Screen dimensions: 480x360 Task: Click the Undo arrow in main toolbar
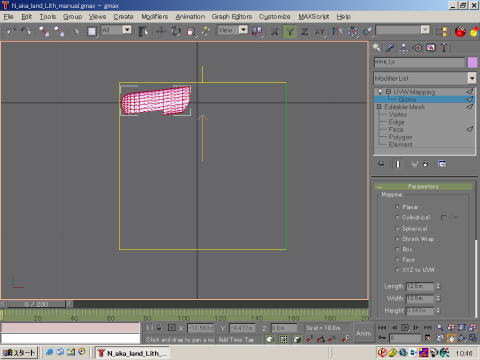11,31
